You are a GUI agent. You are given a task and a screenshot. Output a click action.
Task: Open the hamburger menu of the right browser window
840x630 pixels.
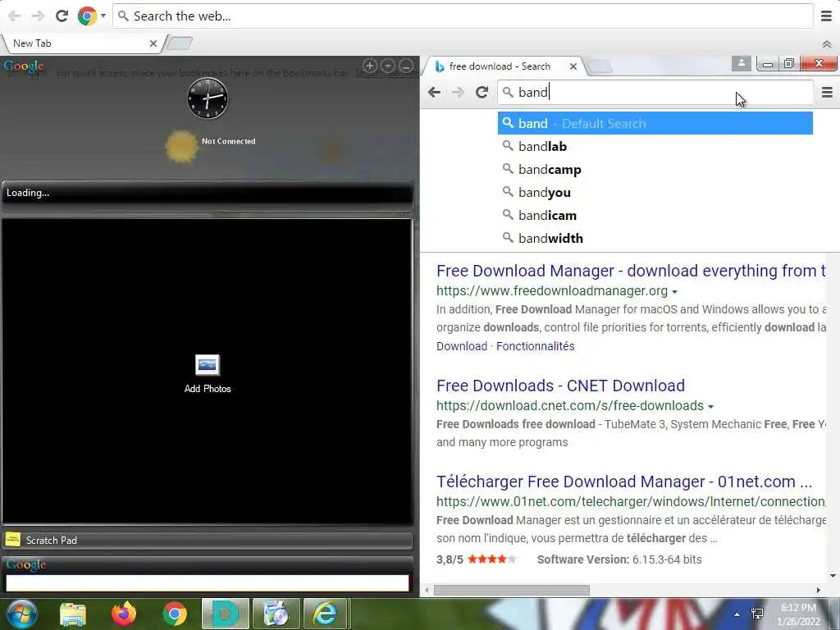827,92
